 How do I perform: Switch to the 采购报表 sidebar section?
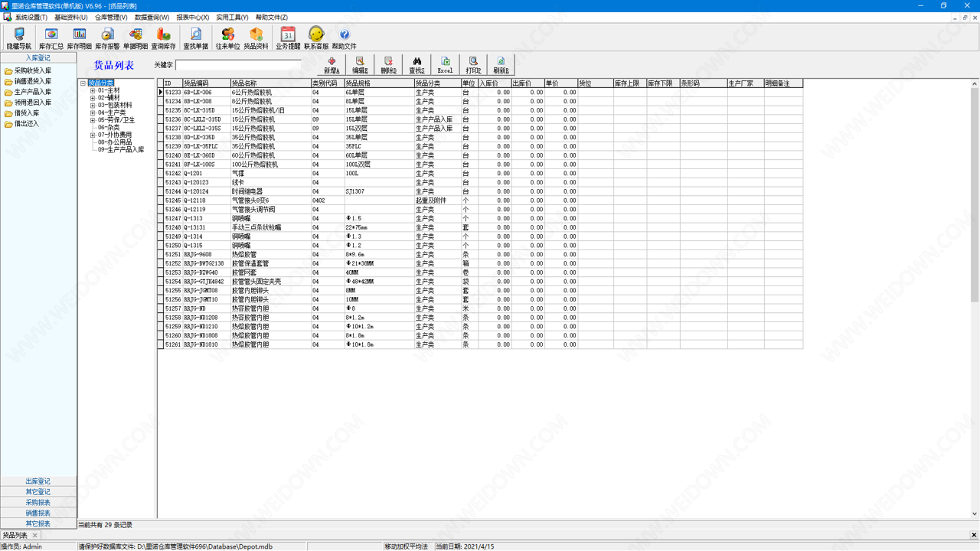click(38, 503)
